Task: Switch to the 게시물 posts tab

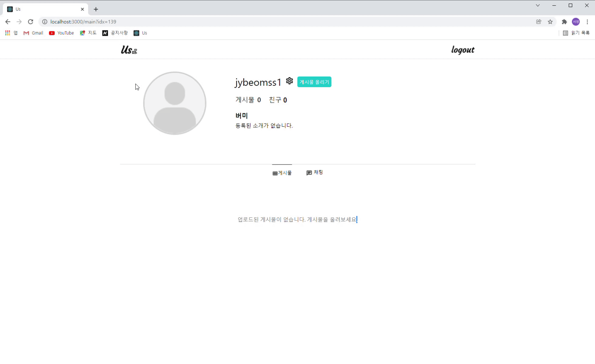Action: point(282,173)
